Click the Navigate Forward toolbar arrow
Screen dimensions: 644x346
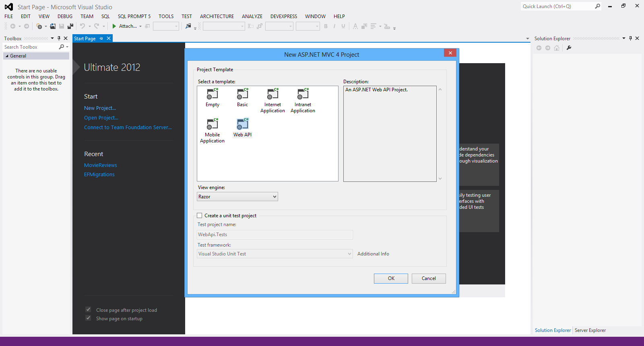[x=27, y=26]
